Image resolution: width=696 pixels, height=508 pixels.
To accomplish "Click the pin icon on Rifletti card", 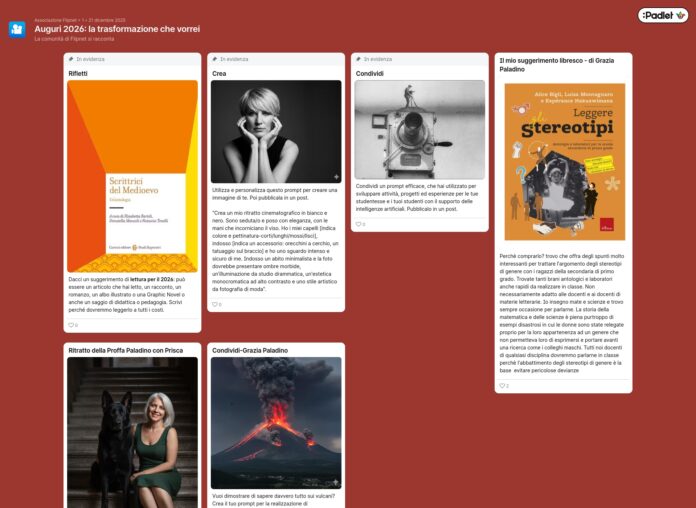I will click(70, 59).
